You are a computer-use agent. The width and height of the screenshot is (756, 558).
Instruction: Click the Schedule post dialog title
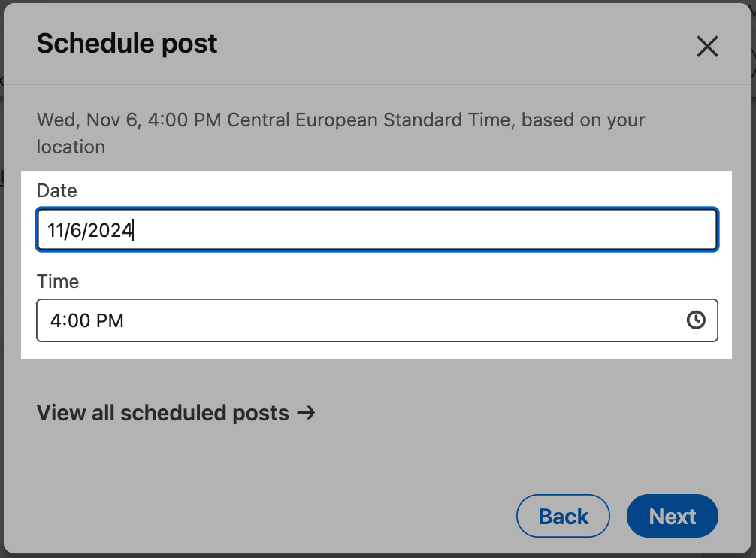[126, 44]
